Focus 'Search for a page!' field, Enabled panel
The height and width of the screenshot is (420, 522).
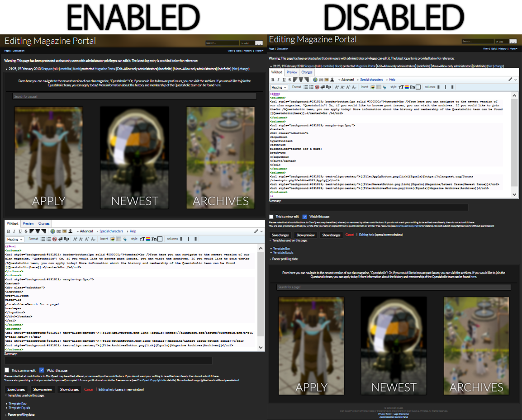tap(134, 96)
